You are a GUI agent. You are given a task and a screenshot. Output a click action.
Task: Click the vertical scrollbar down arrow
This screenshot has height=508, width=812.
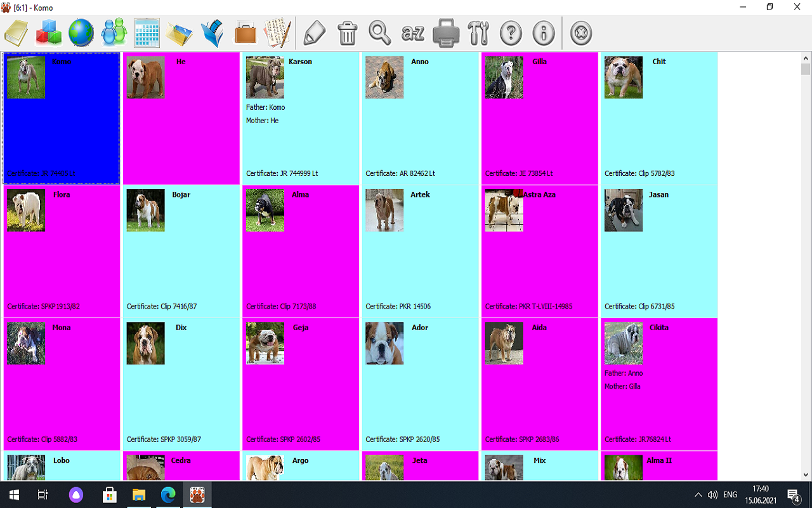806,474
